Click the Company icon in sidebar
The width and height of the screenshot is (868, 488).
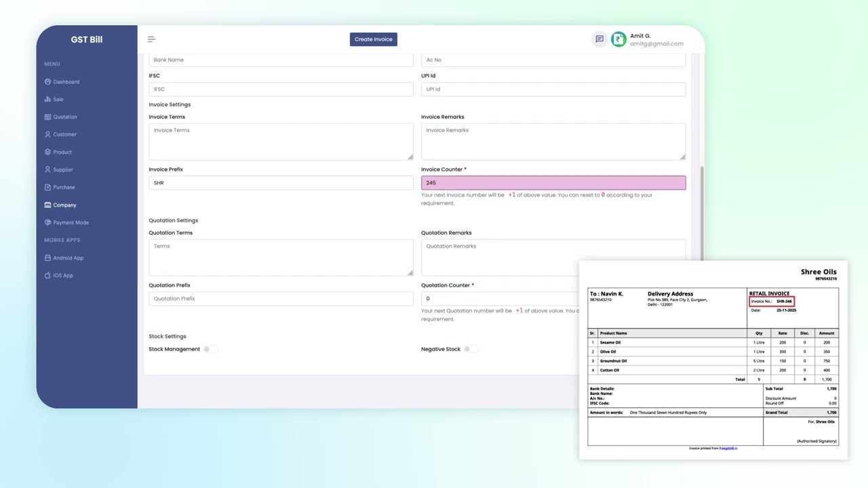(x=47, y=205)
